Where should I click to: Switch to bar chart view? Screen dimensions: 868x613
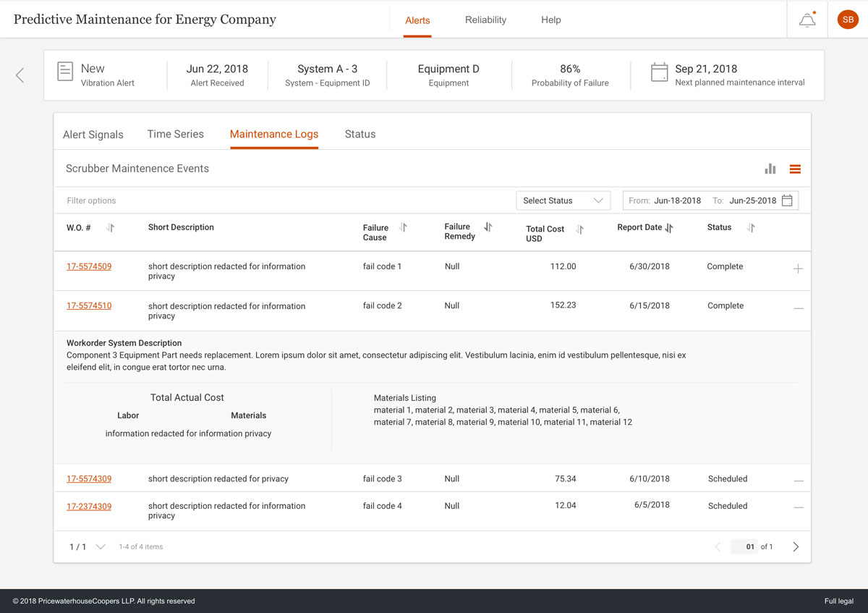click(770, 169)
